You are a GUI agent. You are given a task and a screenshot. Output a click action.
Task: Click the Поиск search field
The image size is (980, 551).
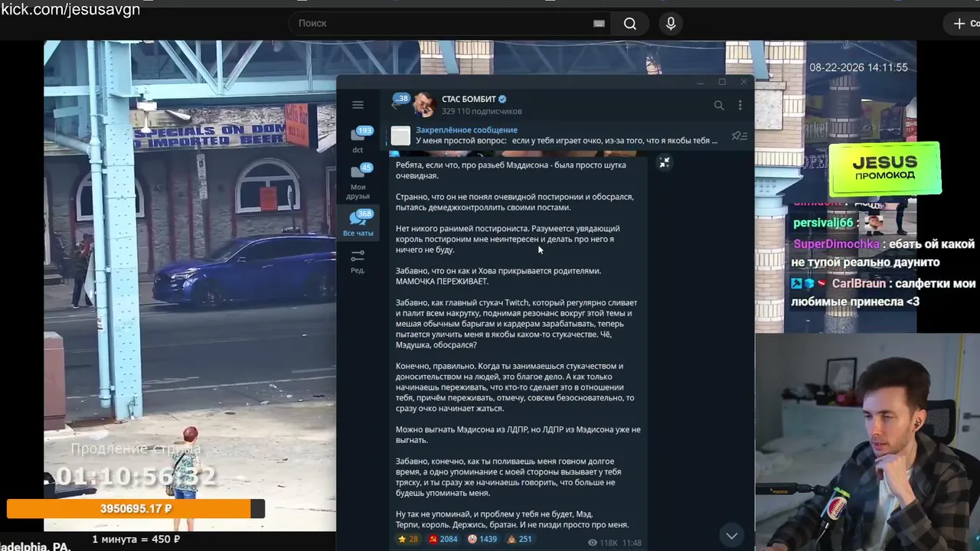[x=449, y=24]
